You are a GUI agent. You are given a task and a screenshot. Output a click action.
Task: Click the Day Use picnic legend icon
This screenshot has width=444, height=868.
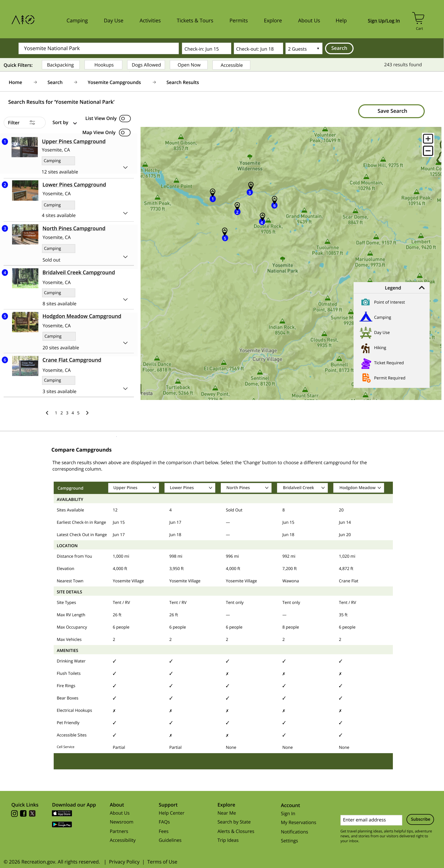[x=365, y=332]
